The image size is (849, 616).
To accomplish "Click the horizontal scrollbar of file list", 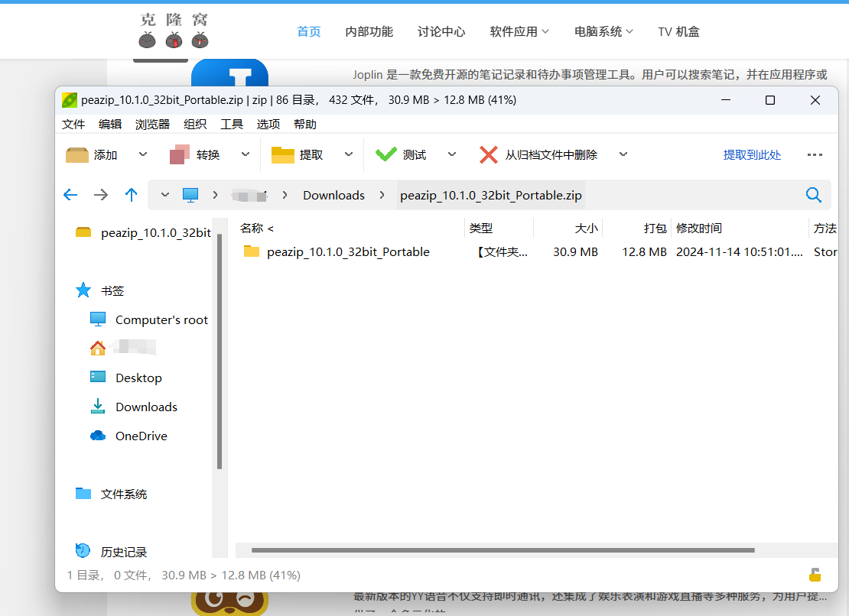I will click(503, 550).
